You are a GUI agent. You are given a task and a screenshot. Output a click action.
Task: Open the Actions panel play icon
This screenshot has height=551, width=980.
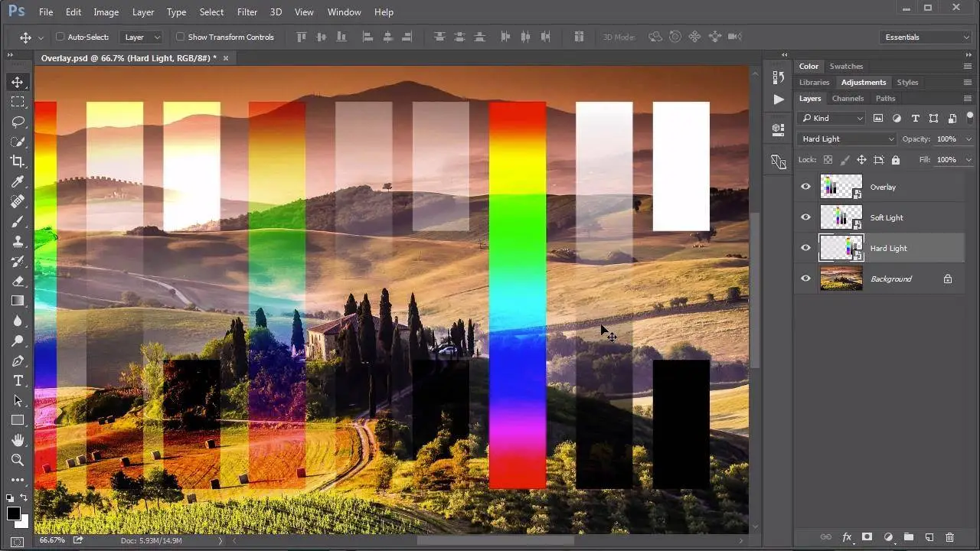coord(779,99)
